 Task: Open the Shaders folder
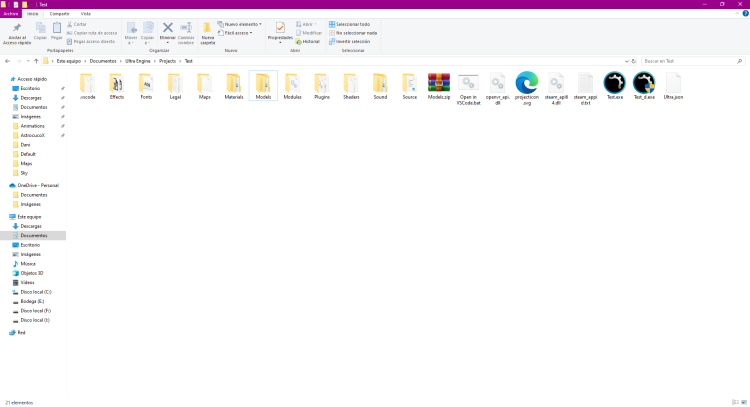tap(351, 87)
